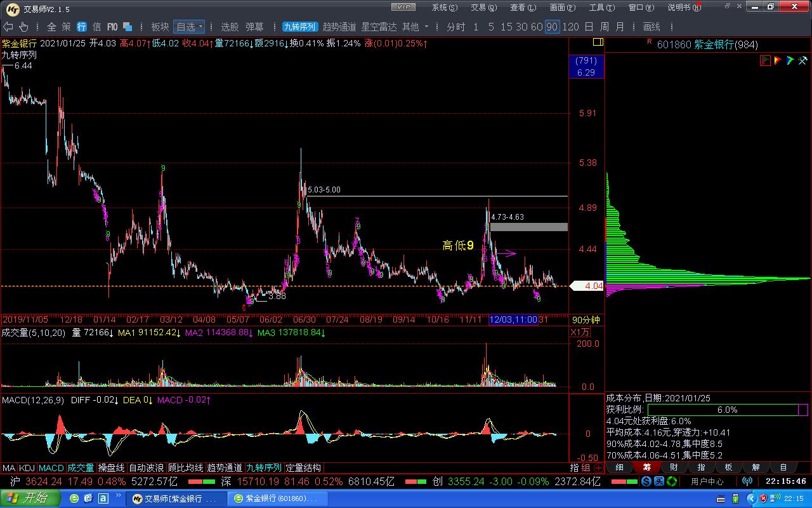
Task: Switch to 周 weekly chart period
Action: [x=604, y=27]
